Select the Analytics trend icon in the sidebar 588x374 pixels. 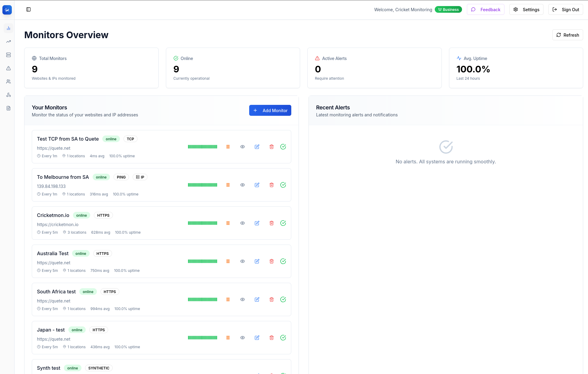[x=8, y=42]
